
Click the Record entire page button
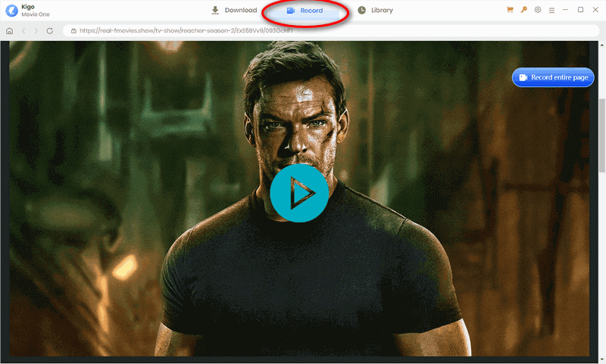point(553,78)
